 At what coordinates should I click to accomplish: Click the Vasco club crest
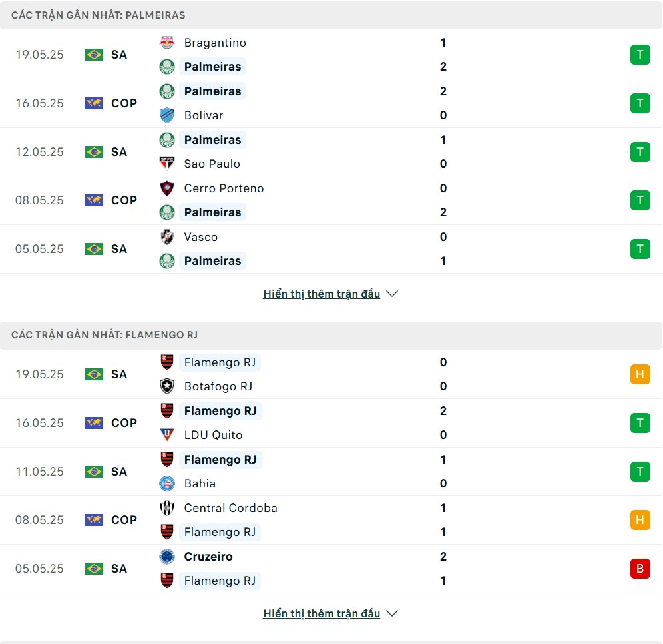167,237
